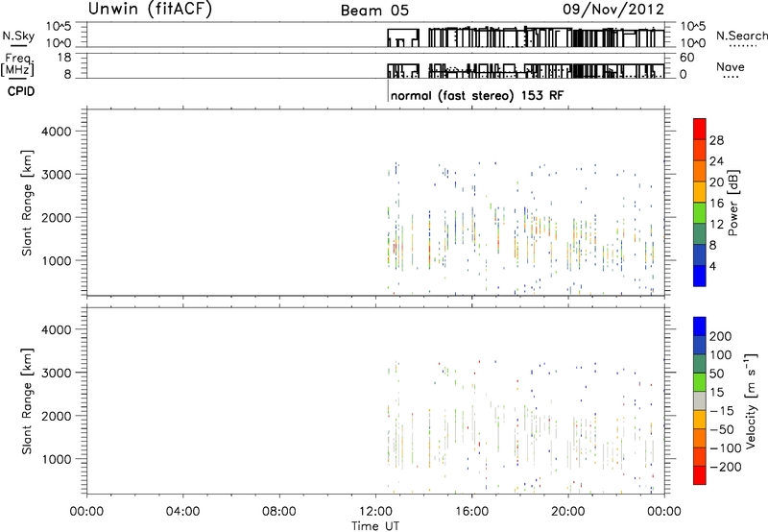768x532 pixels.
Task: Click the '4' tick on the power colorbar
Action: 712,266
